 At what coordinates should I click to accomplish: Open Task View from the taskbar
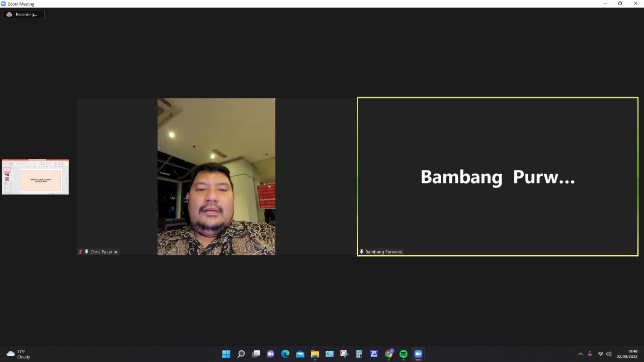click(x=256, y=354)
